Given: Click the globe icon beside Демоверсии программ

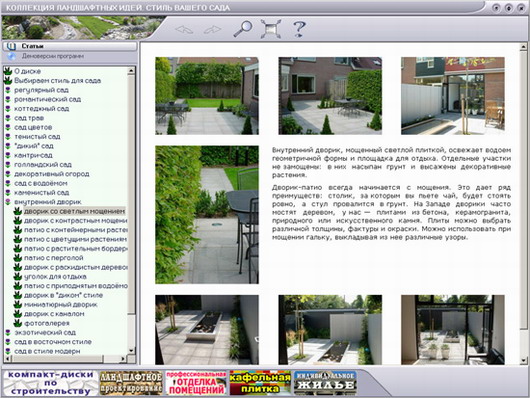Looking at the screenshot, I should 12,56.
